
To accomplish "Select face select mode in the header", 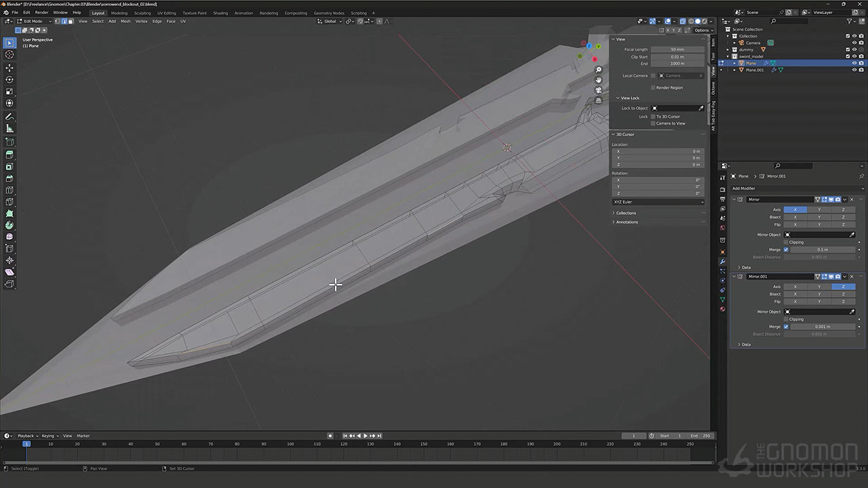I will [73, 21].
